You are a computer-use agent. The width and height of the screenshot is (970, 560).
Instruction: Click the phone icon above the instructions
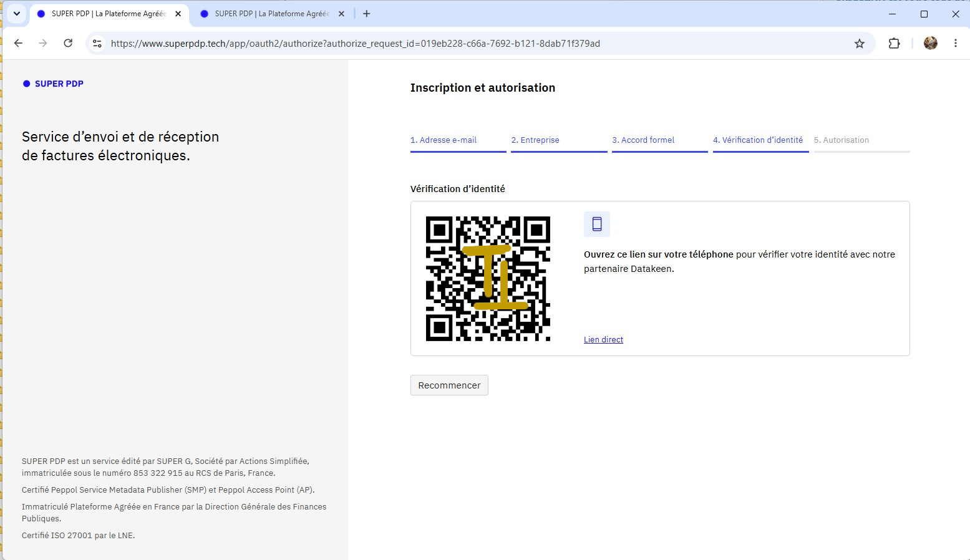(x=597, y=224)
